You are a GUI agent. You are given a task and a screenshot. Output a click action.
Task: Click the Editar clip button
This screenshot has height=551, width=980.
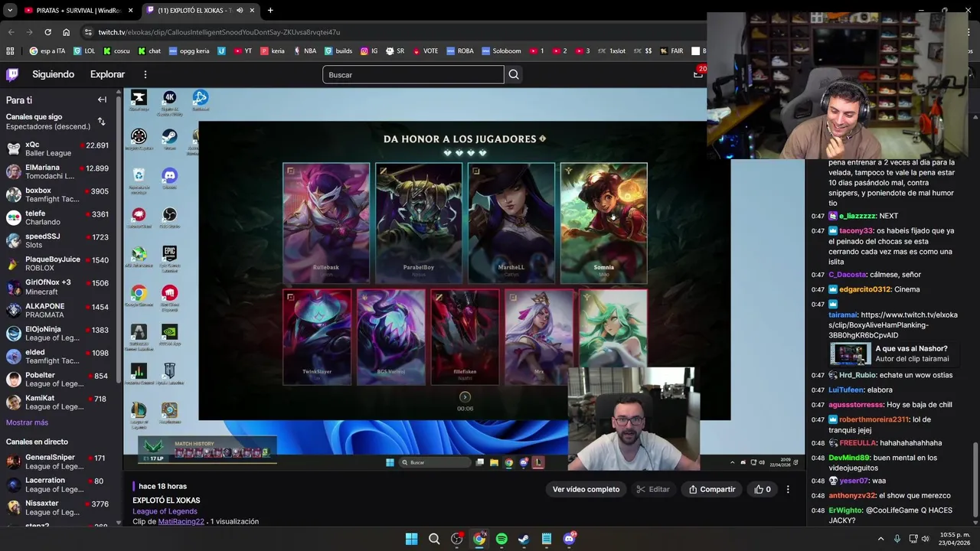coord(652,489)
